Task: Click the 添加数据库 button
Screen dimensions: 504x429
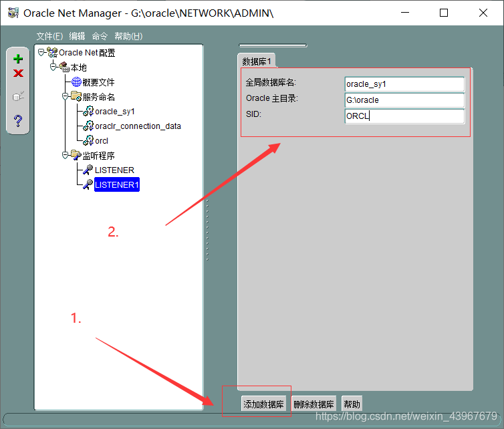Action: pos(263,404)
